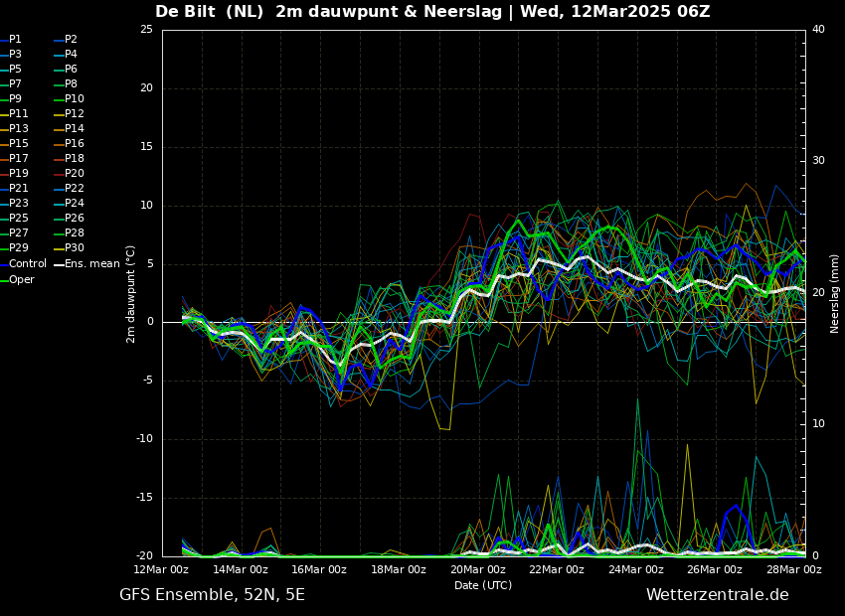Image resolution: width=845 pixels, height=616 pixels.
Task: Click the 12Mar 00z date tick label
Action: click(x=161, y=570)
